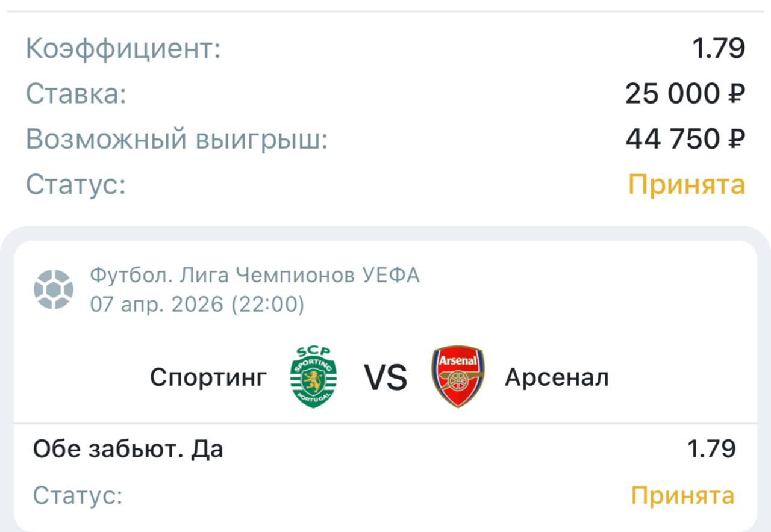Click the football sport icon
Image resolution: width=771 pixels, height=532 pixels.
[x=54, y=289]
